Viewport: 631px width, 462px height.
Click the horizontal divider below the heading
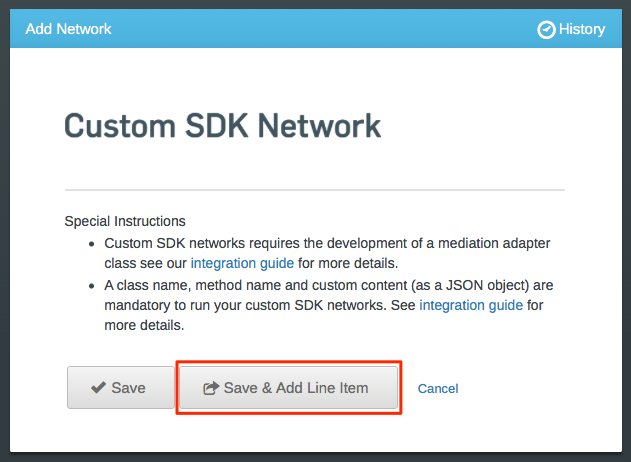pos(315,190)
